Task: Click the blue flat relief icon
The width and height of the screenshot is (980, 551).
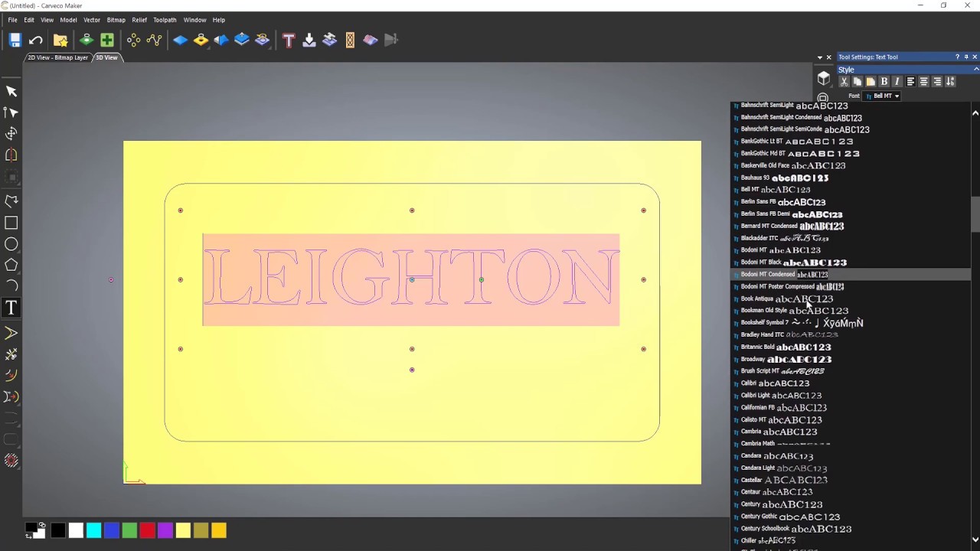Action: pyautogui.click(x=180, y=40)
